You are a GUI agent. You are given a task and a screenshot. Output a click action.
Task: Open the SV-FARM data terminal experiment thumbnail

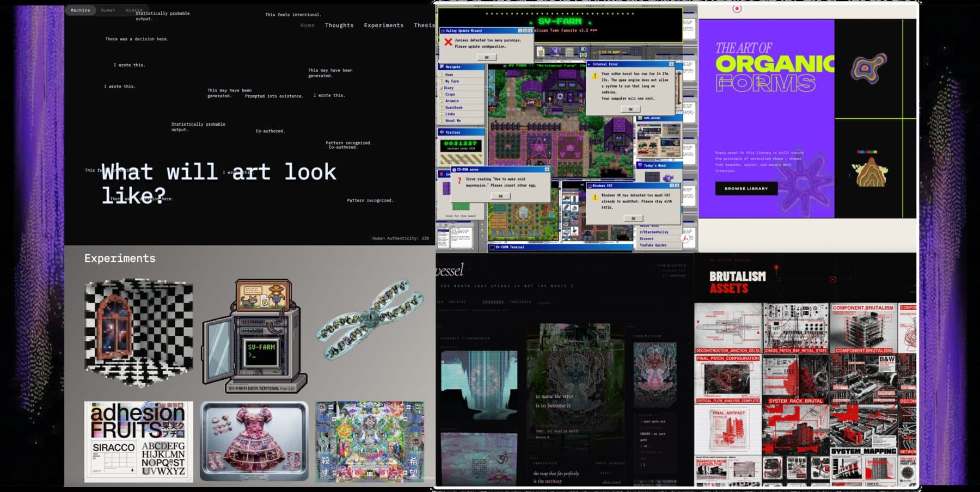coord(255,336)
